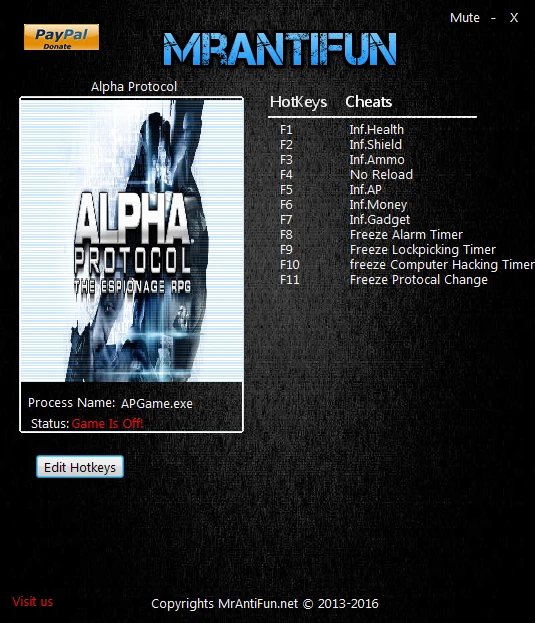
Task: Click the Cheats column header
Action: (x=369, y=102)
